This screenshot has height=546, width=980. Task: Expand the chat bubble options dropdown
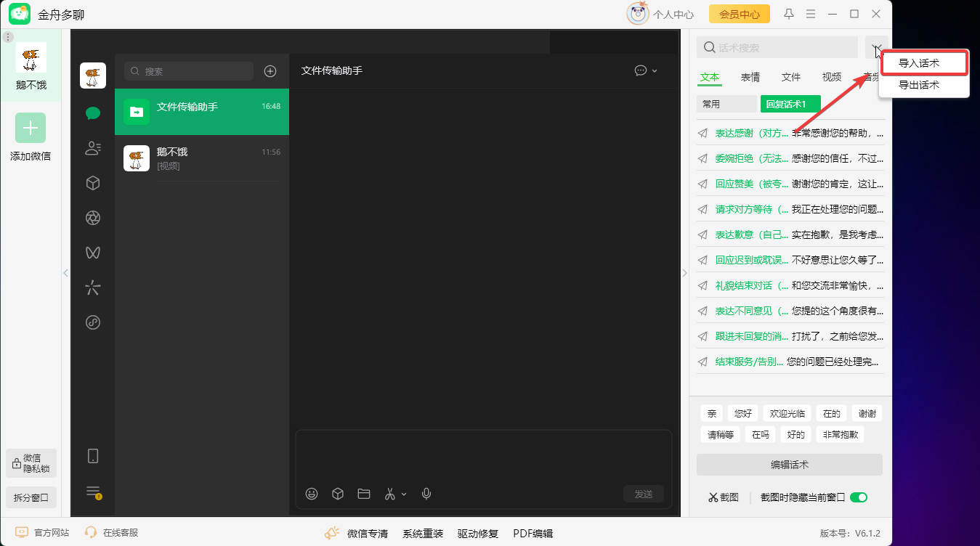pos(654,70)
